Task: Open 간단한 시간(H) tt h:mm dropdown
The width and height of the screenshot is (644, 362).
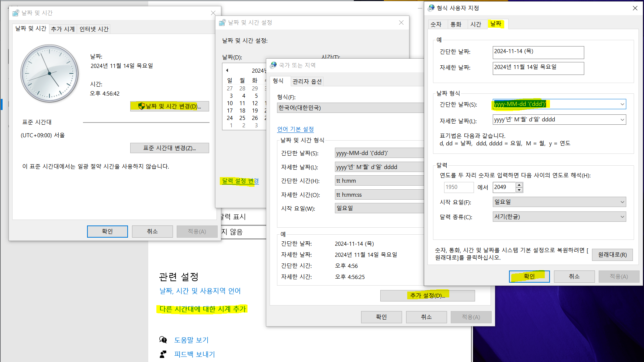Action: [x=379, y=181]
